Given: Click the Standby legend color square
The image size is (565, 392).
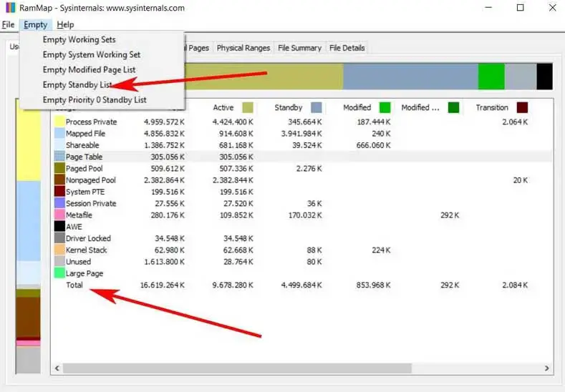Looking at the screenshot, I should [x=317, y=107].
